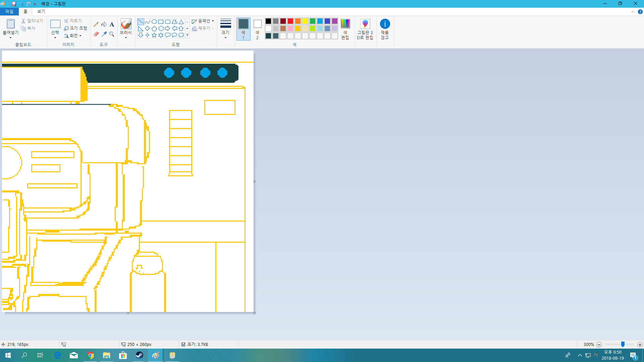Select the Eraser tool
Viewport: 644px width, 362px height.
coord(96,34)
